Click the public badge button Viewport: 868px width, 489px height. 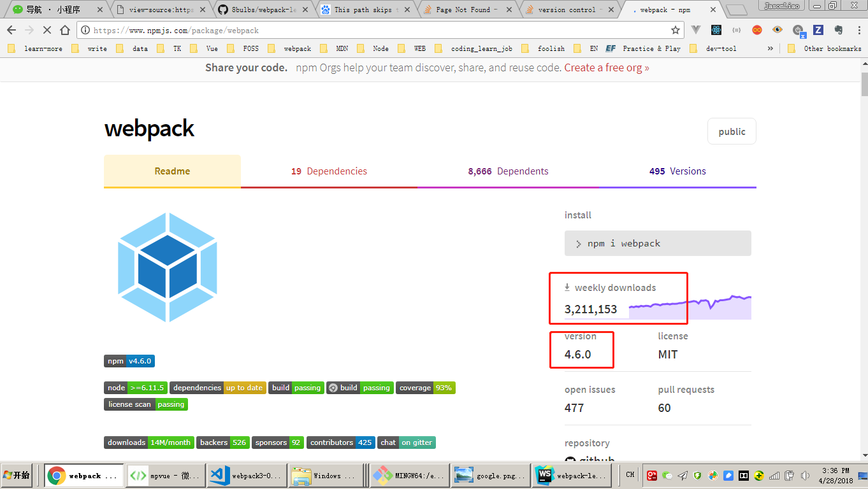coord(732,131)
